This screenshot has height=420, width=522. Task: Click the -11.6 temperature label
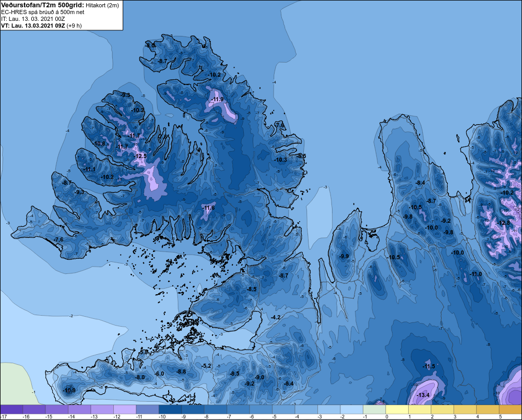click(x=209, y=208)
